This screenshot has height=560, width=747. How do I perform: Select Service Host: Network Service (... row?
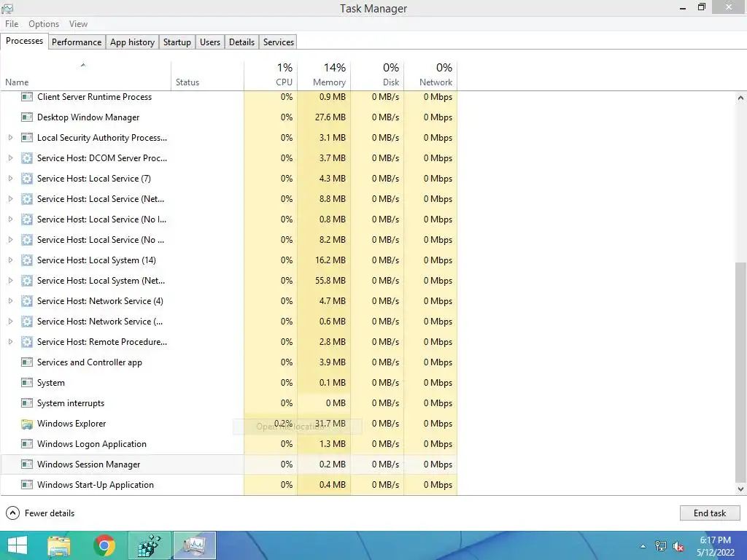point(228,322)
